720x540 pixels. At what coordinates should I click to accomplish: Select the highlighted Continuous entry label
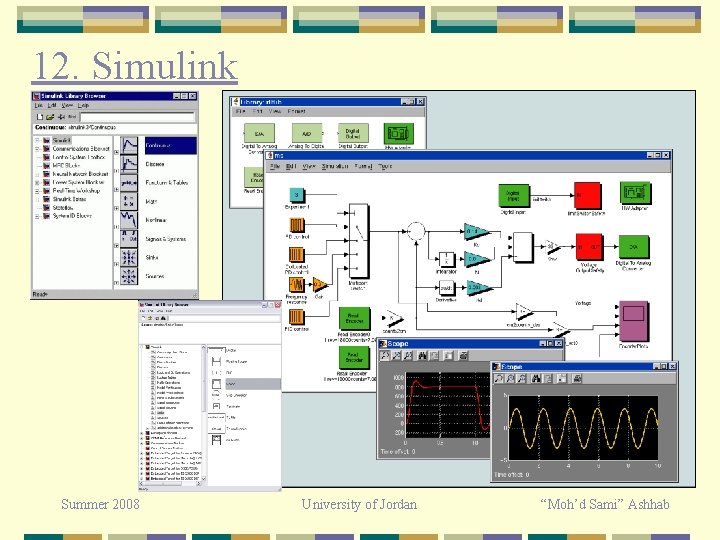(170, 145)
